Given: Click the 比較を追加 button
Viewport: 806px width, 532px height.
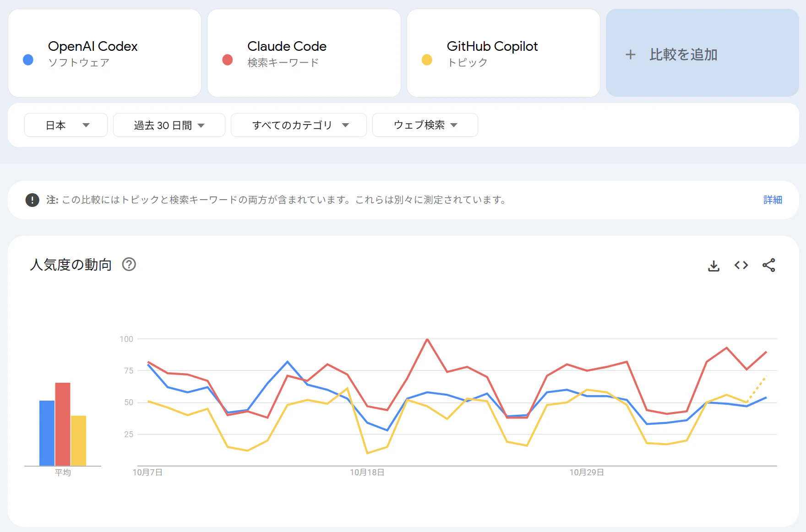Looking at the screenshot, I should [703, 53].
